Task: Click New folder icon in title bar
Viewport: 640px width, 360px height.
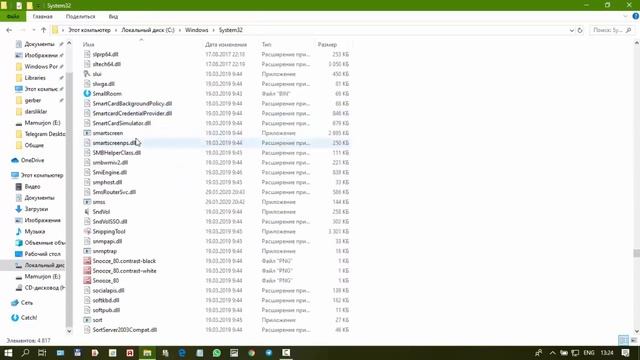Action: [30, 5]
